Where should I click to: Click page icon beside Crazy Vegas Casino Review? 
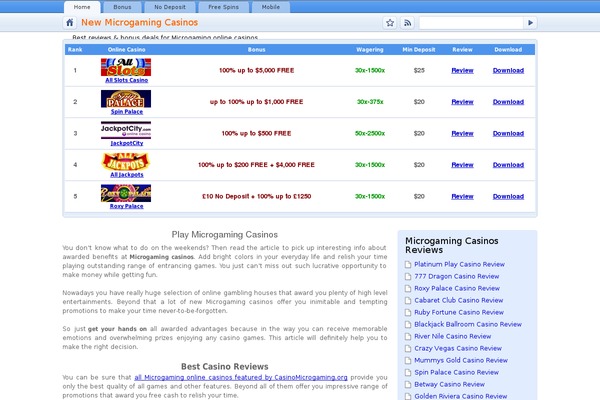(x=408, y=349)
